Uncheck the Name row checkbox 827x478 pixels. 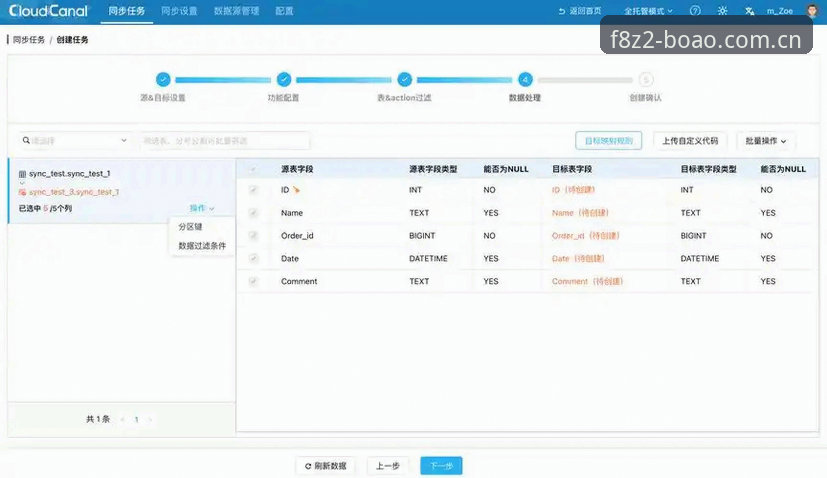click(253, 213)
